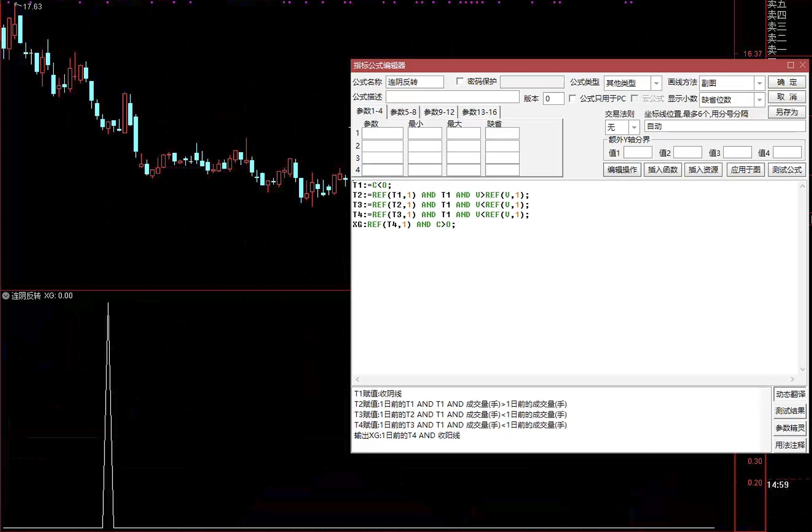The height and width of the screenshot is (532, 812).
Task: Click row 1 最小 value cell
Action: click(x=425, y=133)
